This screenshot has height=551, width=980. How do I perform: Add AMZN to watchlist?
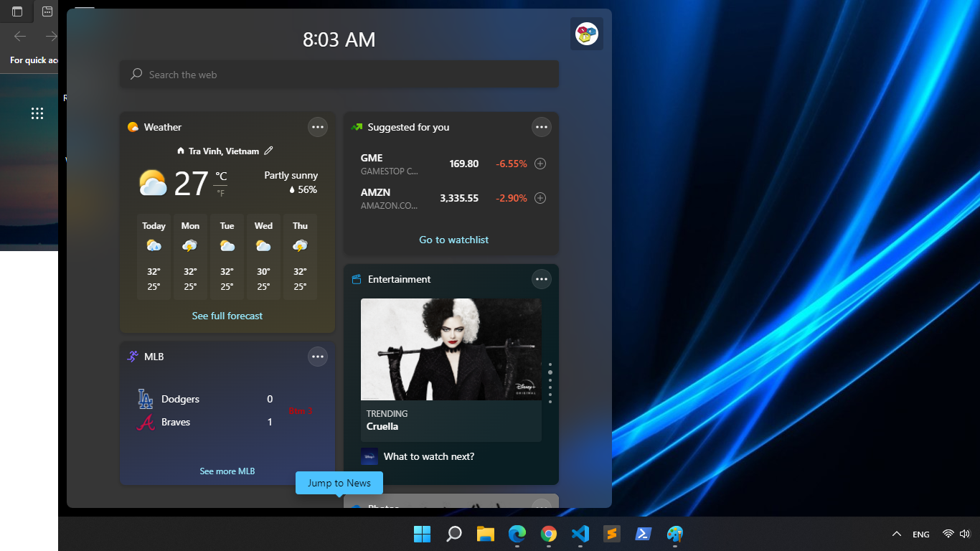click(541, 198)
